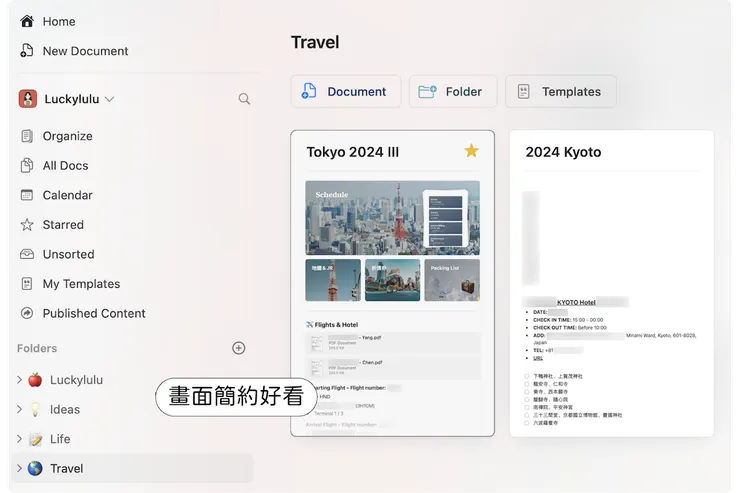740x493 pixels.
Task: Open All Docs in the sidebar
Action: [x=65, y=166]
